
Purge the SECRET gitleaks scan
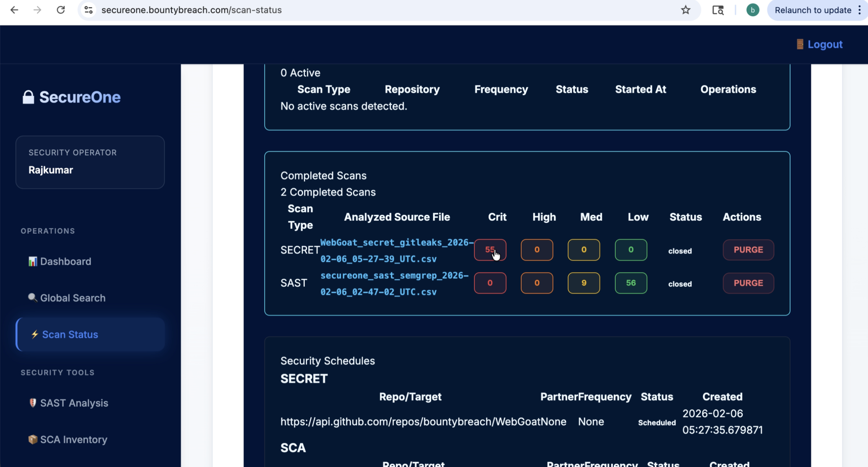point(748,250)
